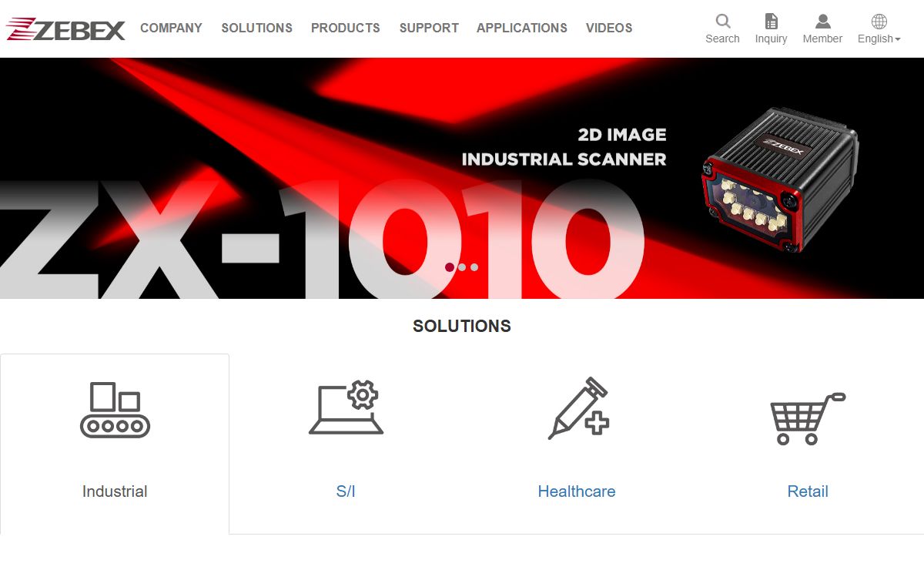Click the ZX-1010 scanner product image
Screen dimensions: 924x570
click(x=779, y=179)
